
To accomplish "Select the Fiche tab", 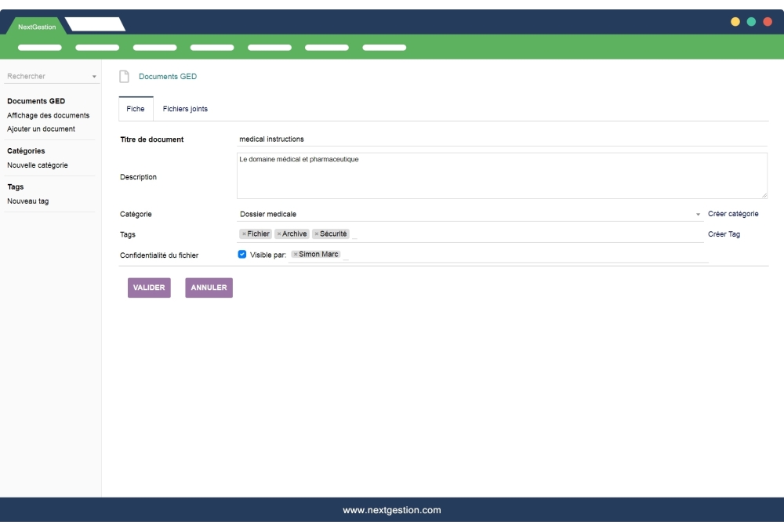I will point(135,109).
